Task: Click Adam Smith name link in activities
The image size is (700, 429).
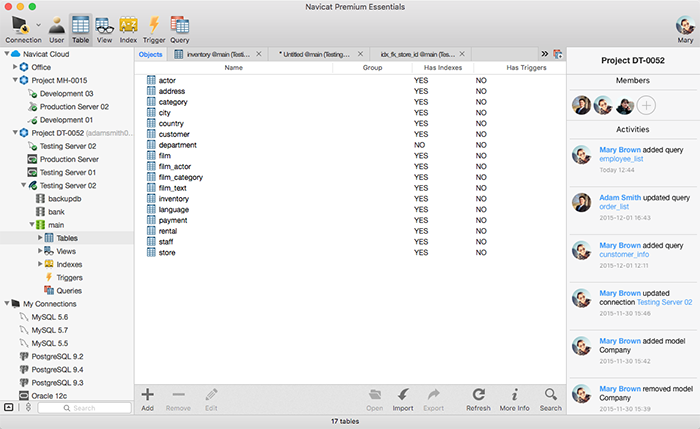Action: coord(620,198)
